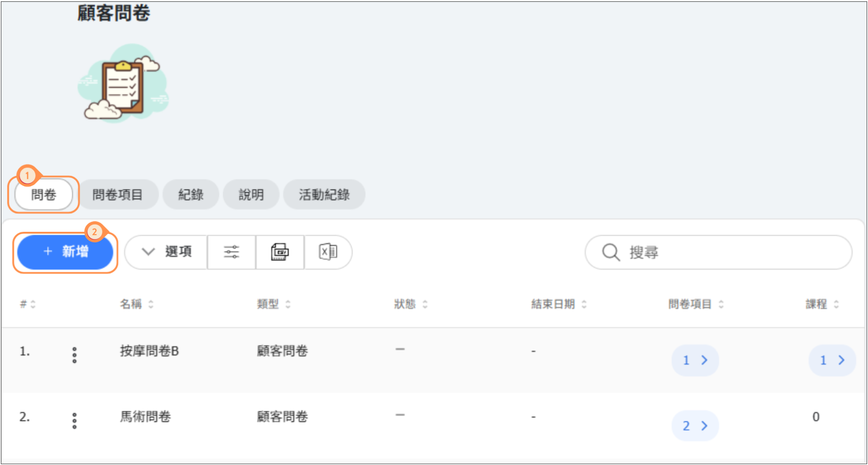Open the 紀錄 tab
The width and height of the screenshot is (868, 465).
[191, 195]
